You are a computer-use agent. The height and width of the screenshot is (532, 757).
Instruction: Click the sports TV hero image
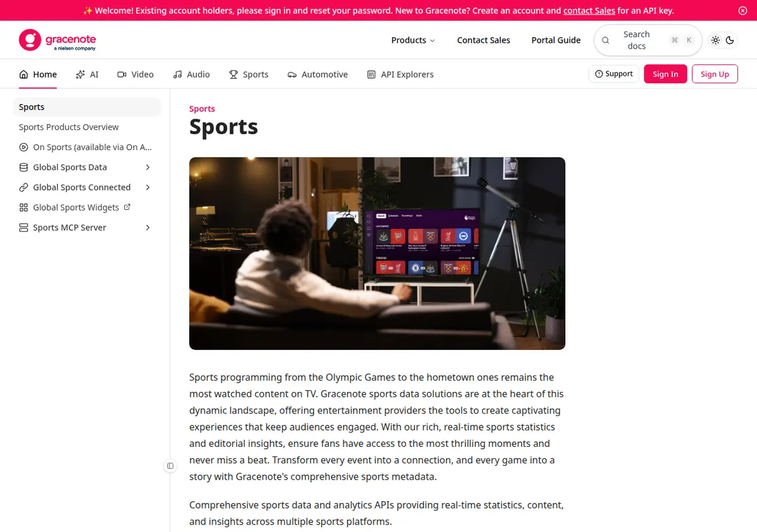377,253
